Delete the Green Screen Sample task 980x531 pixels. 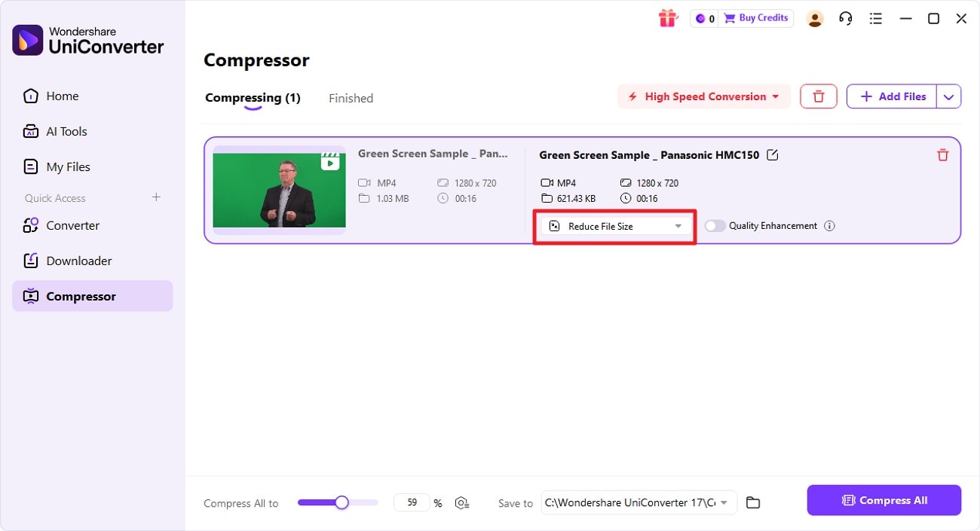coord(942,154)
